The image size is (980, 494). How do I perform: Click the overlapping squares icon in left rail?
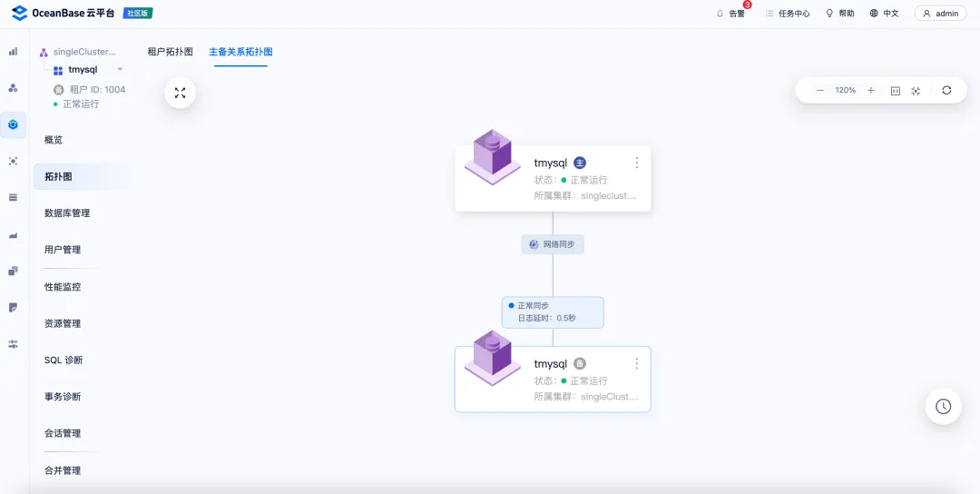13,271
